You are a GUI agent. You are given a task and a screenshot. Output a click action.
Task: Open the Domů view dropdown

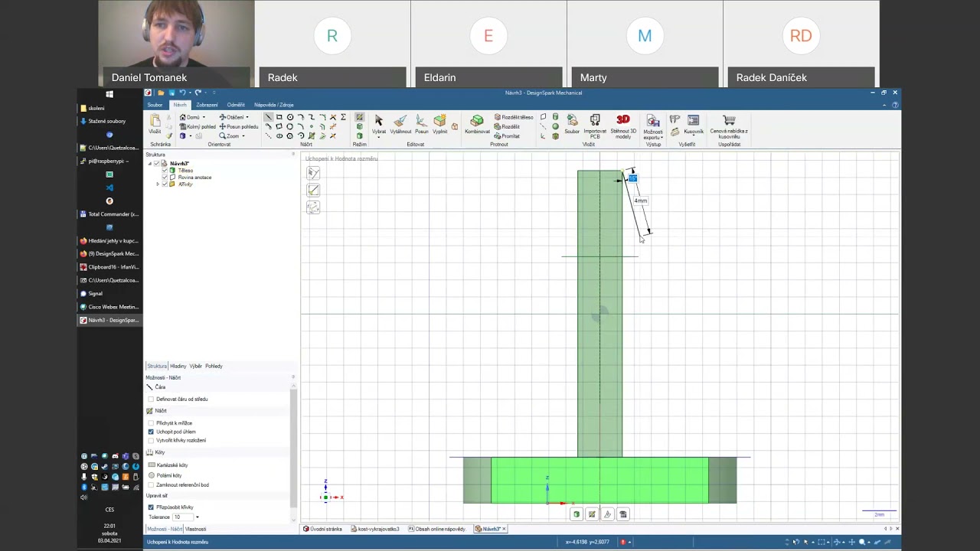(204, 117)
